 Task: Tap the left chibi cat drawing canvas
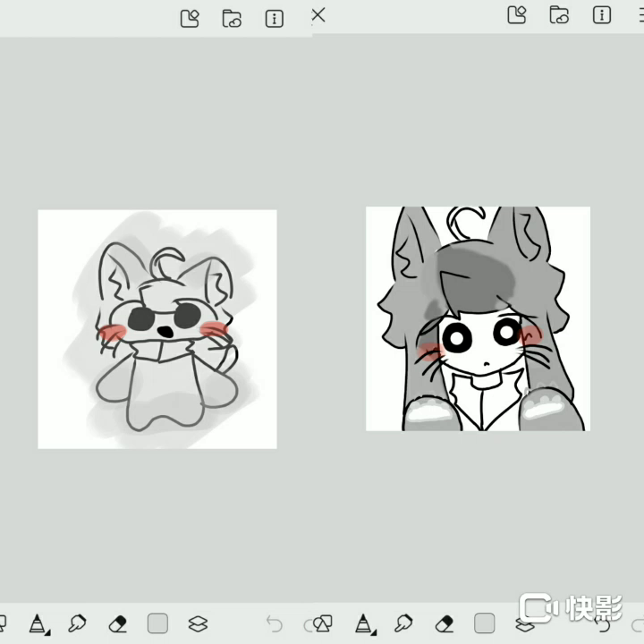(157, 329)
